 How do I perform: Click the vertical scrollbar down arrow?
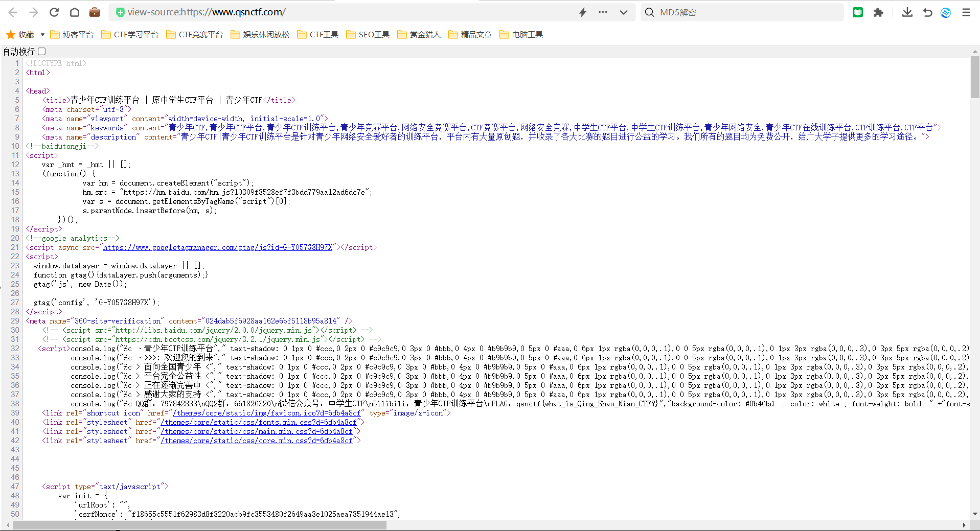(975, 514)
